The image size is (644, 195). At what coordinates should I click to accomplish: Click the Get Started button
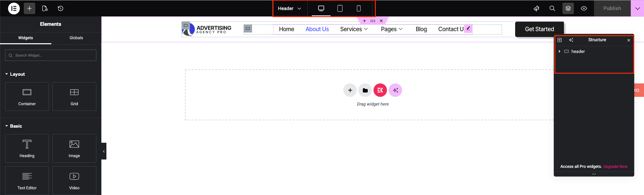coord(539,29)
